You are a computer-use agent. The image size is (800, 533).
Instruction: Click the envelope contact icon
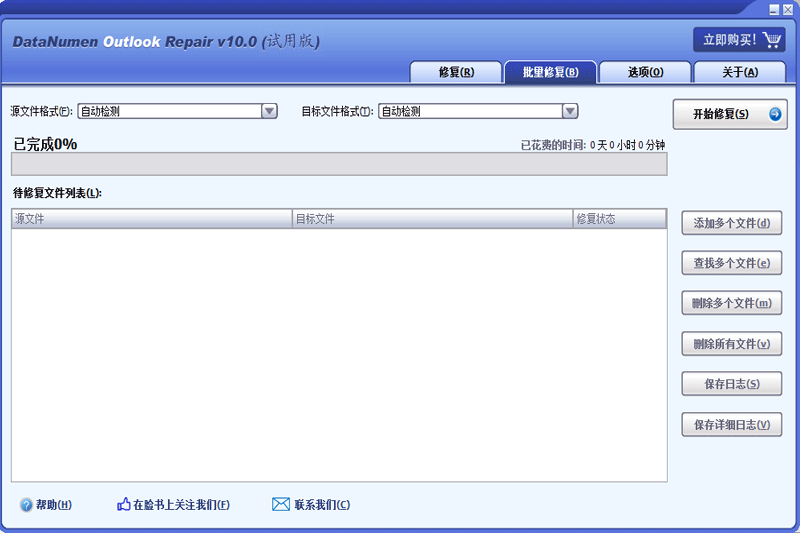281,504
